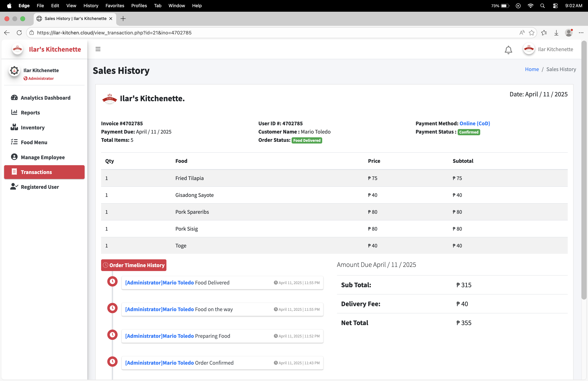Click the notification bell icon
This screenshot has width=588, height=381.
508,50
